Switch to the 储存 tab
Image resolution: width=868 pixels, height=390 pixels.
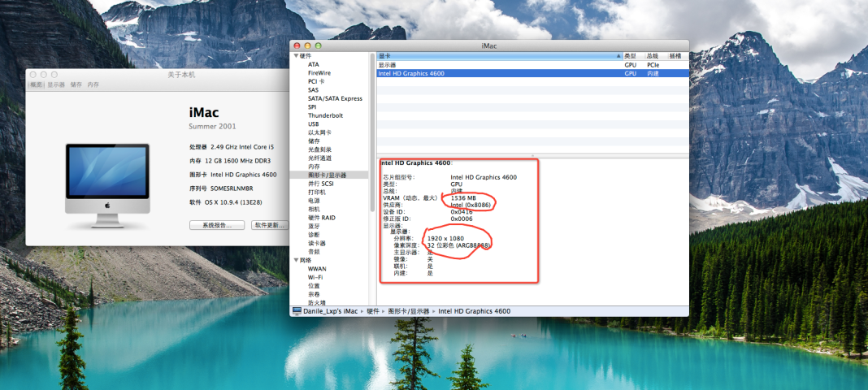(76, 84)
